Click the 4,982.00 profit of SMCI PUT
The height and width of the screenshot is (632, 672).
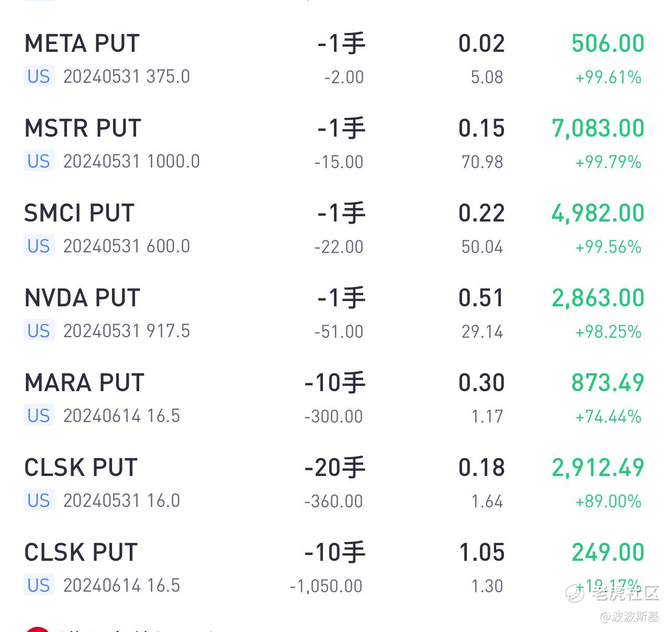point(598,214)
